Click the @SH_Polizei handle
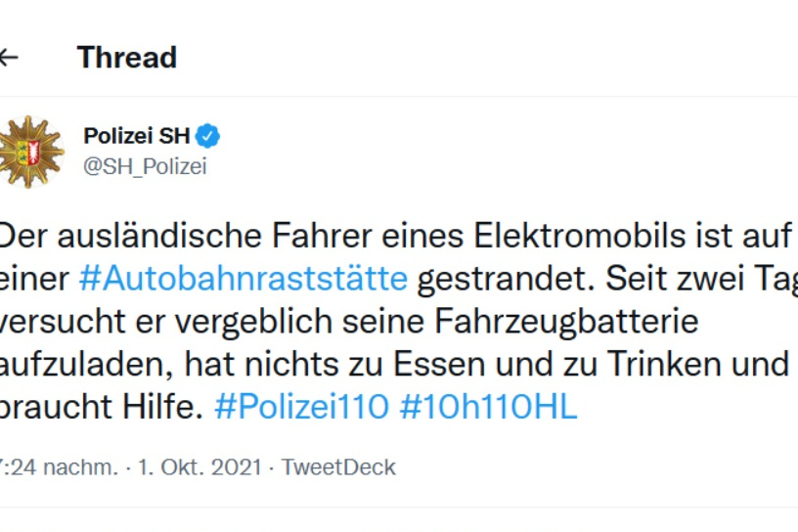This screenshot has width=798, height=532. click(x=145, y=166)
